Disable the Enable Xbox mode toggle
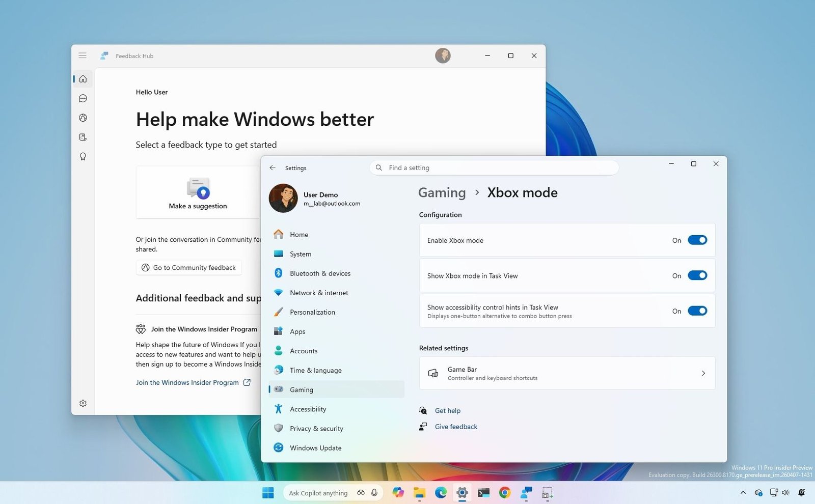Image resolution: width=815 pixels, height=504 pixels. coord(697,240)
